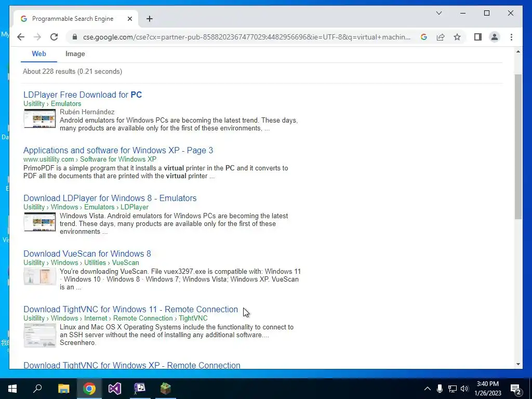Go back with the browser back arrow
Image resolution: width=532 pixels, height=399 pixels.
(x=21, y=37)
